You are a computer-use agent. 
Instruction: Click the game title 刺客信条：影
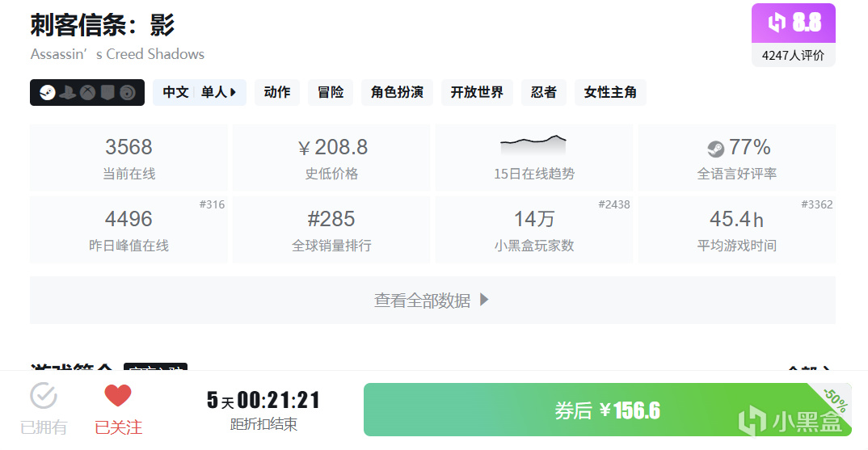coord(103,25)
